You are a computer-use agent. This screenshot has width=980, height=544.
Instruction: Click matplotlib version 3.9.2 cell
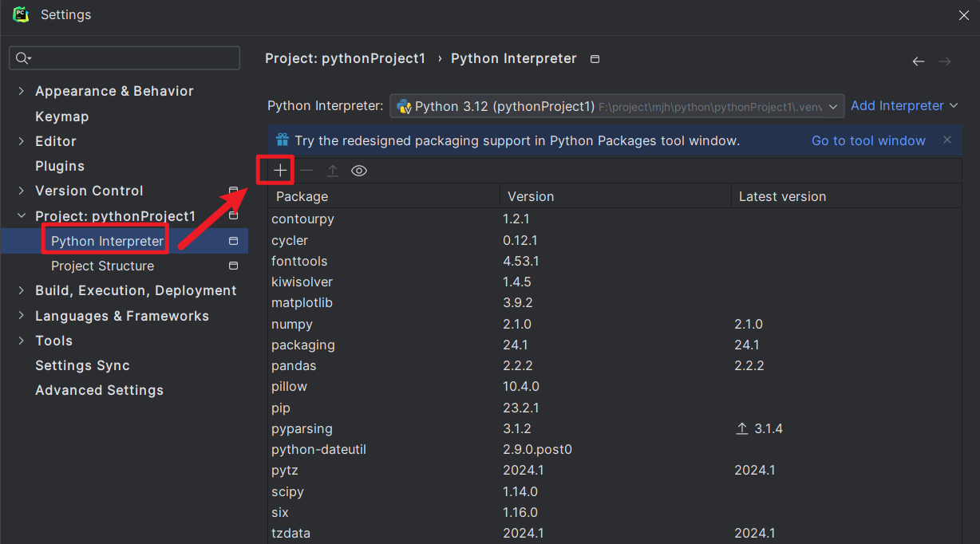(518, 303)
